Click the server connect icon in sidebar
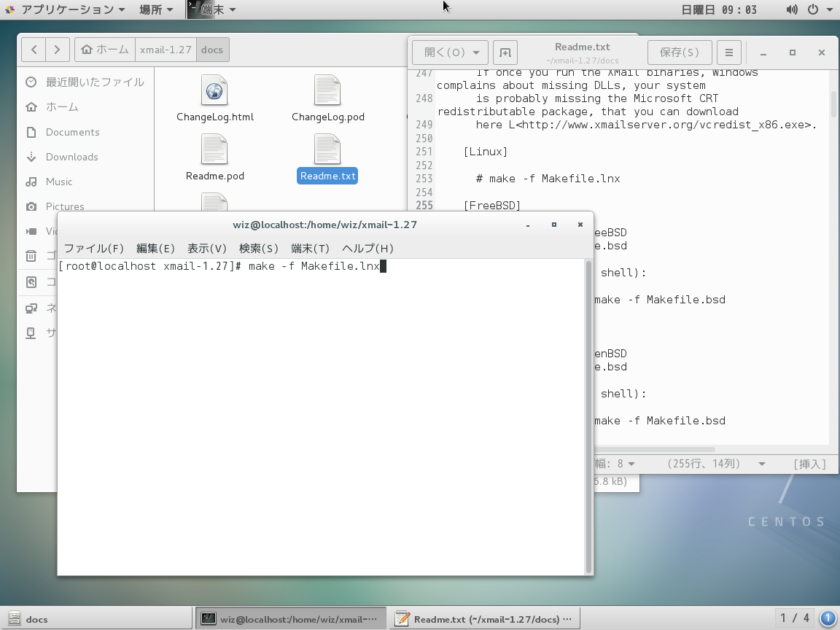Image resolution: width=840 pixels, height=630 pixels. coord(31,332)
